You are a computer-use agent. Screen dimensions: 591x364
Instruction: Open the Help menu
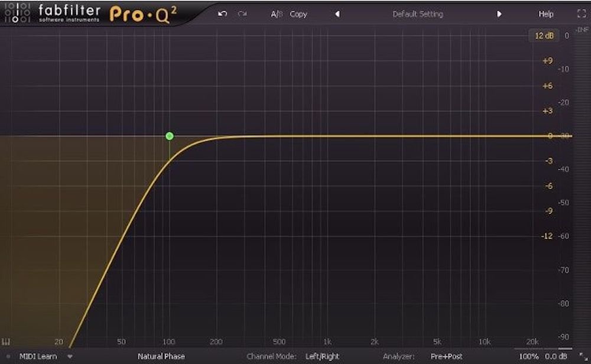point(546,14)
